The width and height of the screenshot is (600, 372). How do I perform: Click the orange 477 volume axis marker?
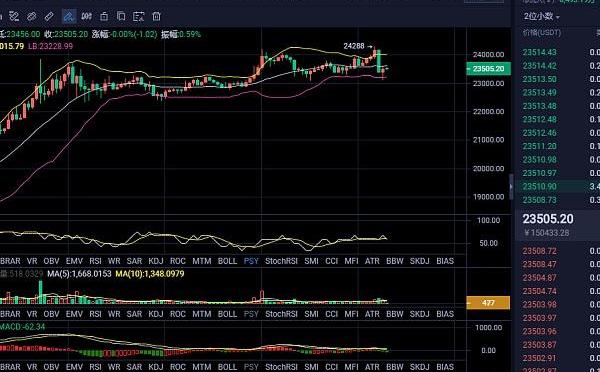(488, 303)
